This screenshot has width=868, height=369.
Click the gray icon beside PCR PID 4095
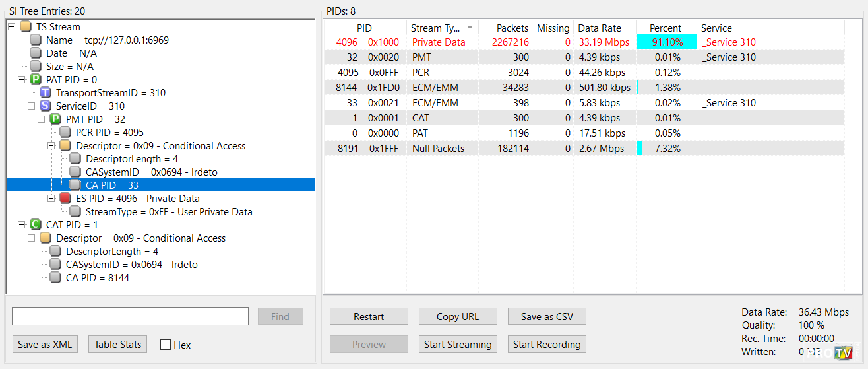click(65, 133)
